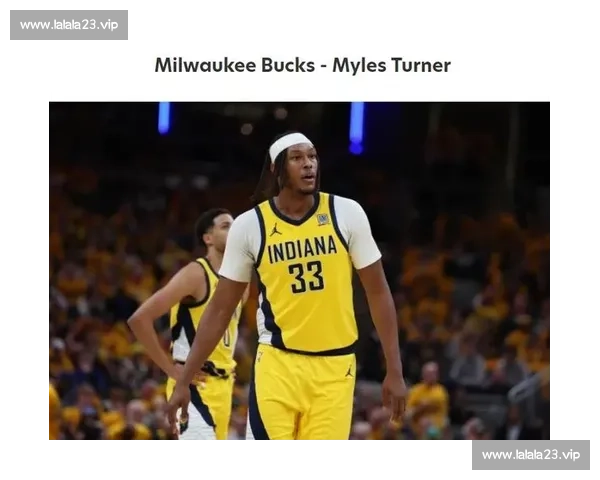This screenshot has width=600, height=480.
Task: Click the bottom-right www.lalala23.vip watermark
Action: [530, 455]
